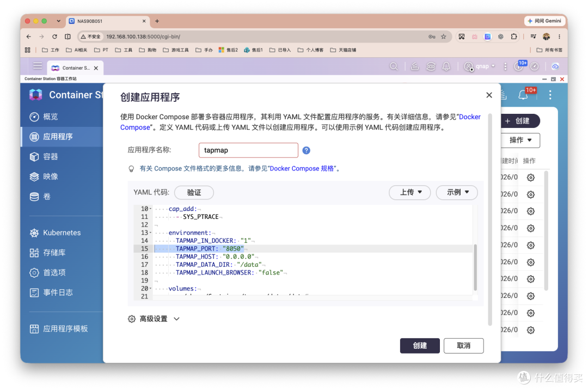588x390 pixels.
Task: Reload the browser page
Action: [55, 36]
